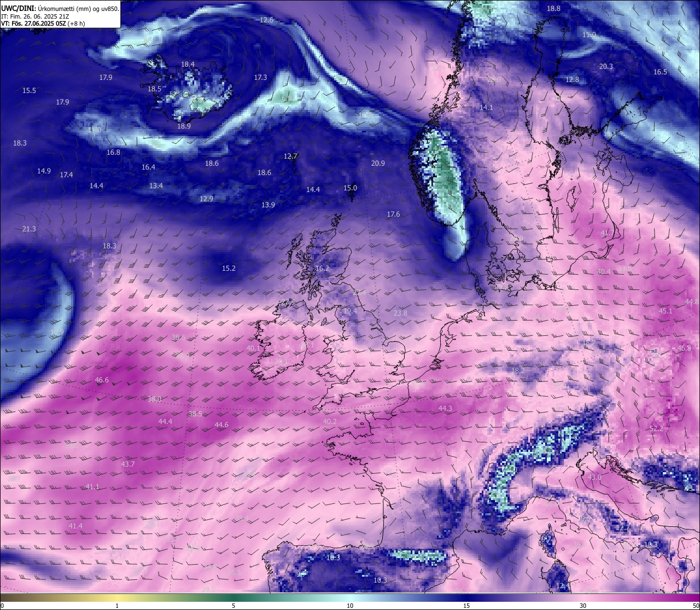Select the 40.2 value near Brittany
The height and width of the screenshot is (610, 700).
[x=330, y=422]
